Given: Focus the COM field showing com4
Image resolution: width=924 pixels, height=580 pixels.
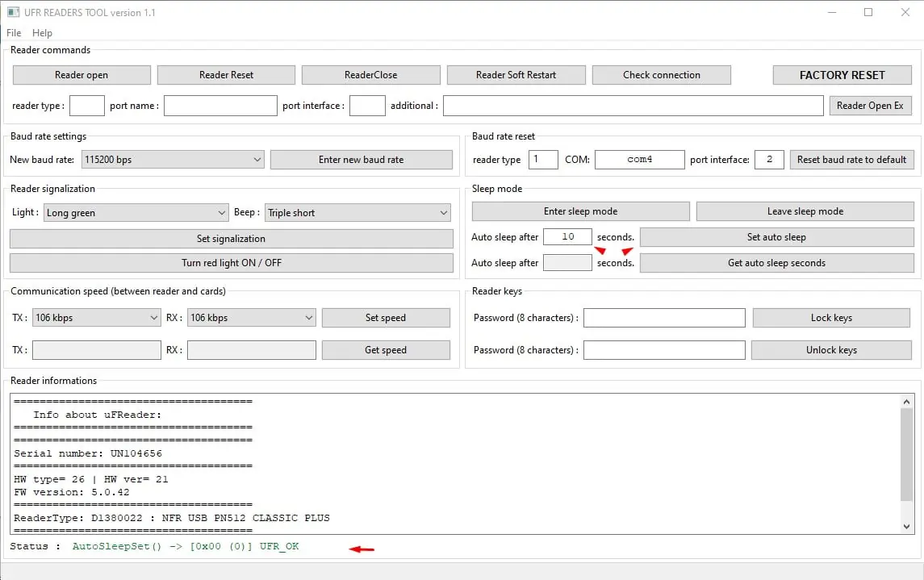Looking at the screenshot, I should tap(639, 160).
